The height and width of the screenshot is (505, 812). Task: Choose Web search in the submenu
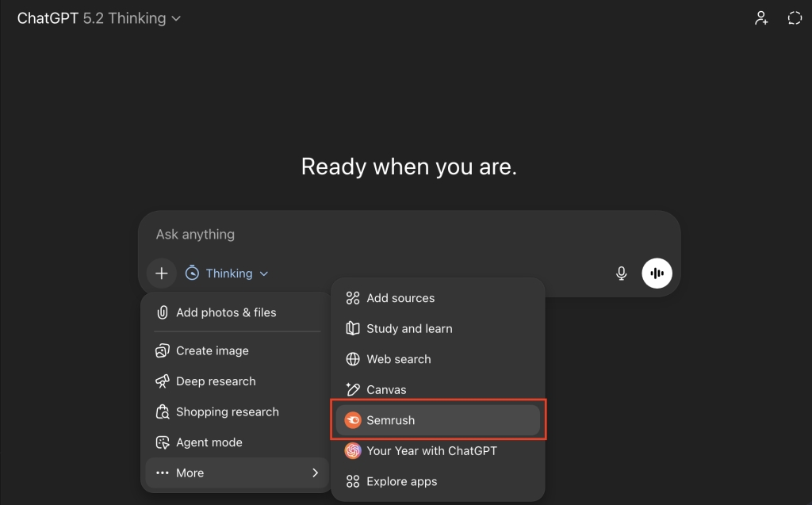point(398,359)
